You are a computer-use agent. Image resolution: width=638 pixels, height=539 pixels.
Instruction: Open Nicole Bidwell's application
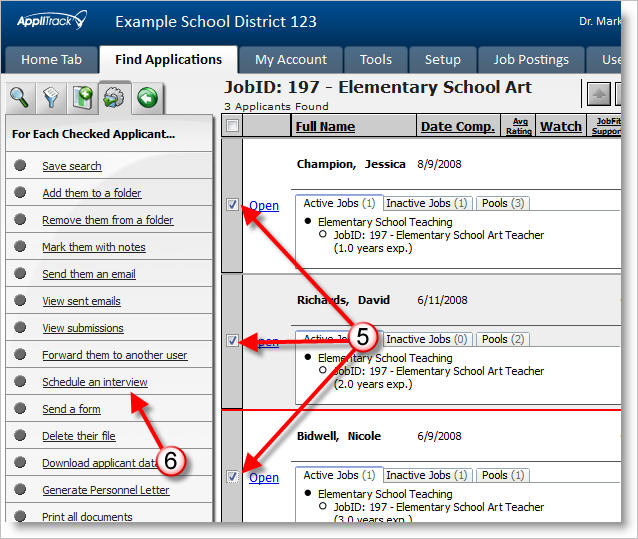264,477
